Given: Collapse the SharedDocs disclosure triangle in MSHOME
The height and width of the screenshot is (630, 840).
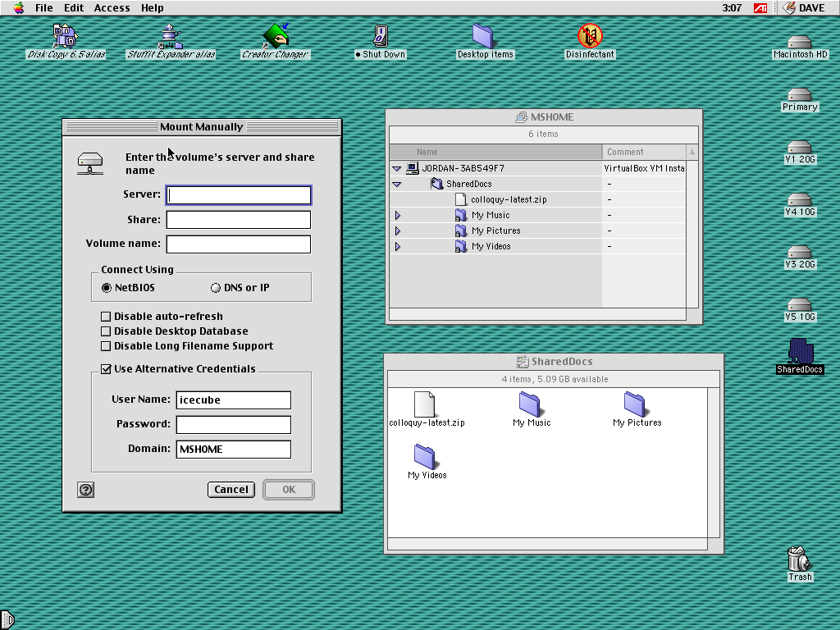Looking at the screenshot, I should [x=396, y=185].
